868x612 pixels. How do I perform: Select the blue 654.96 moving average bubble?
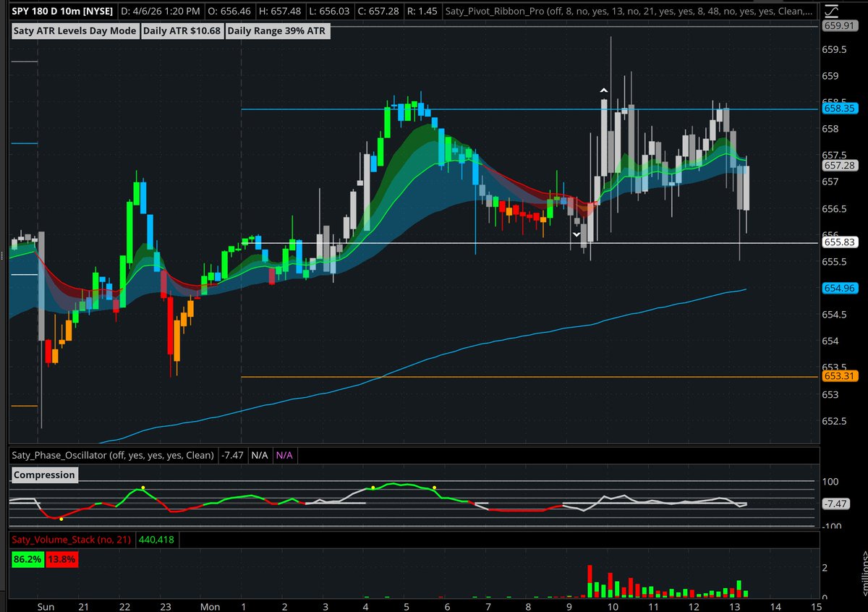point(840,289)
